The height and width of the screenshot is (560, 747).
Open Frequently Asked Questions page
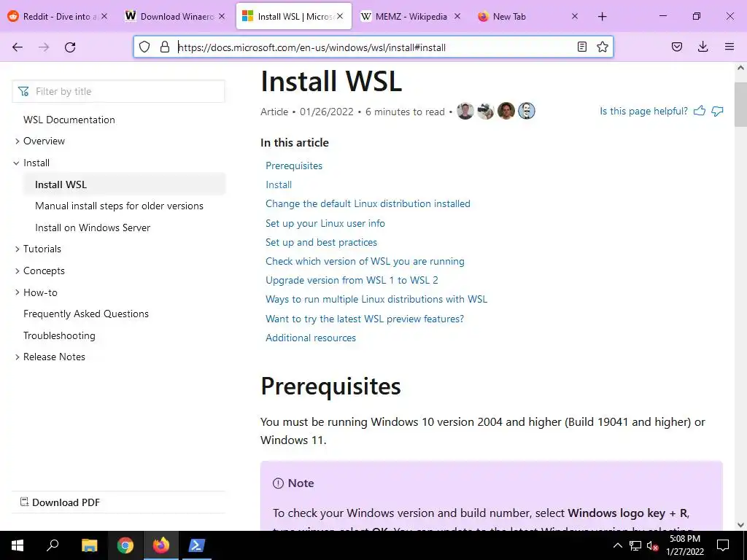(86, 314)
